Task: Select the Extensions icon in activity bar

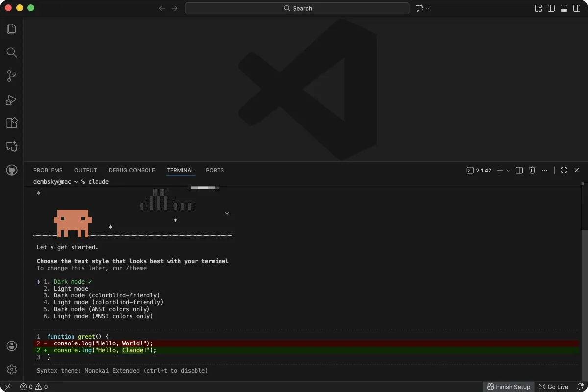Action: point(12,123)
